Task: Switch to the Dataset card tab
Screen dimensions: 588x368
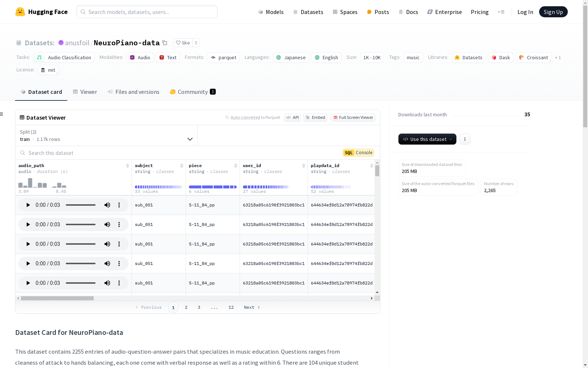Action: tap(41, 92)
